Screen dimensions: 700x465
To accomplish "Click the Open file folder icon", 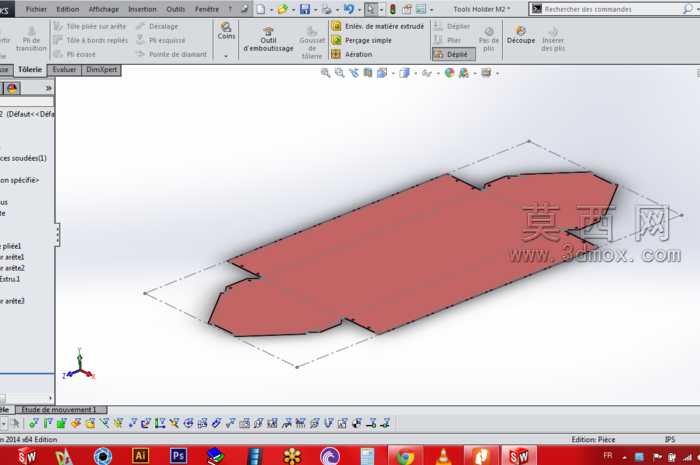I will tap(282, 9).
